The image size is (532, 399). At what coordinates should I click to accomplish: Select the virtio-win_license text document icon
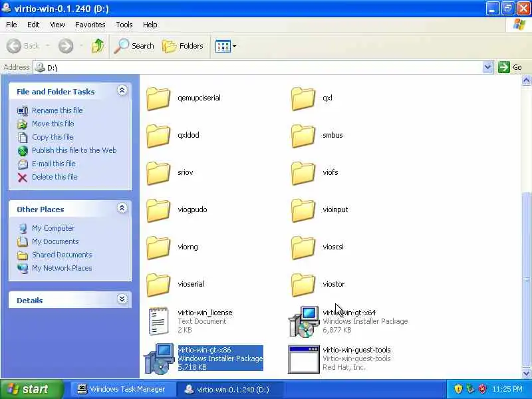pos(158,321)
